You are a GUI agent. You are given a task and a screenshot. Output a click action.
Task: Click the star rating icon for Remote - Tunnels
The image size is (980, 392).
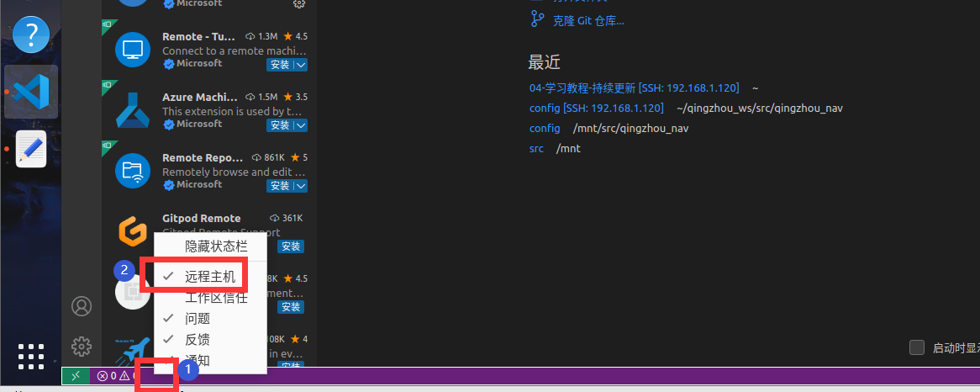click(x=288, y=36)
